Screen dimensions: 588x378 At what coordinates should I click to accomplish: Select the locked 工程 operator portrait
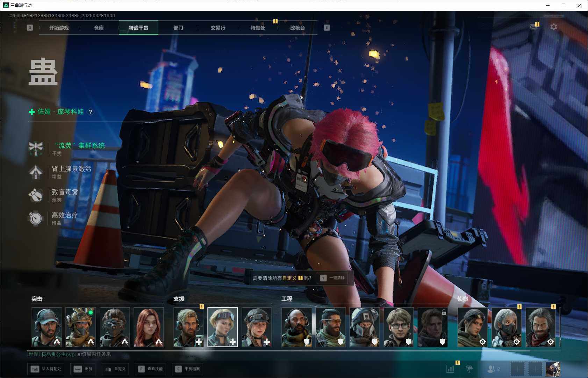(432, 327)
